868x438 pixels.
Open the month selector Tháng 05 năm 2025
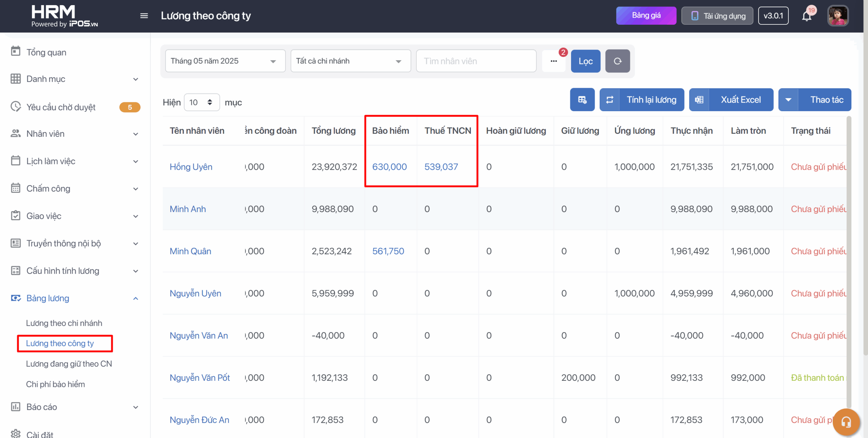225,61
